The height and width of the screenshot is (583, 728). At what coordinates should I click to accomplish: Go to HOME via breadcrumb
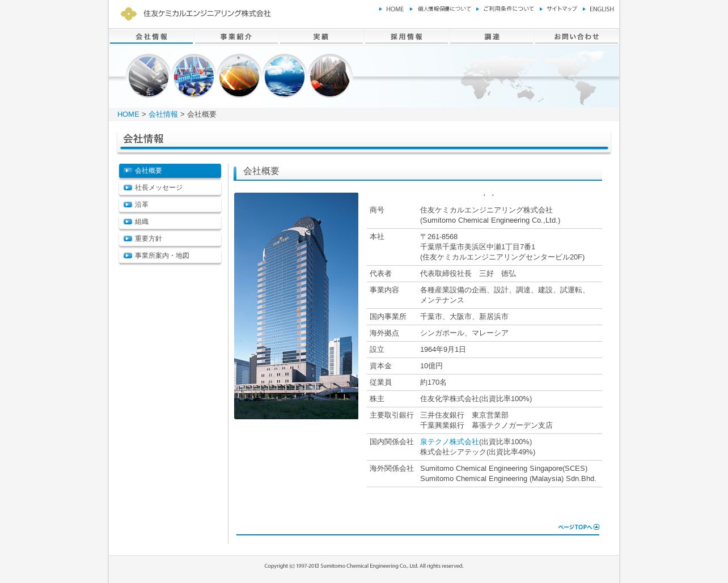coord(128,114)
